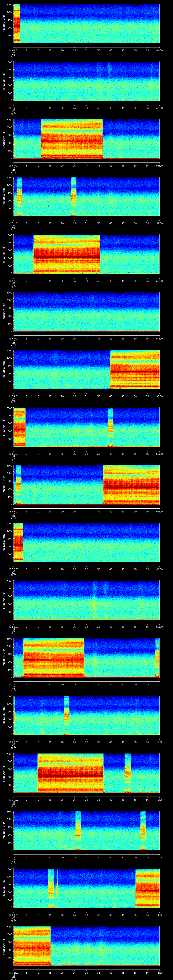Click the red block starting the 17:04 spectrogram
The height and width of the screenshot is (980, 173).
pyautogui.click(x=32, y=945)
